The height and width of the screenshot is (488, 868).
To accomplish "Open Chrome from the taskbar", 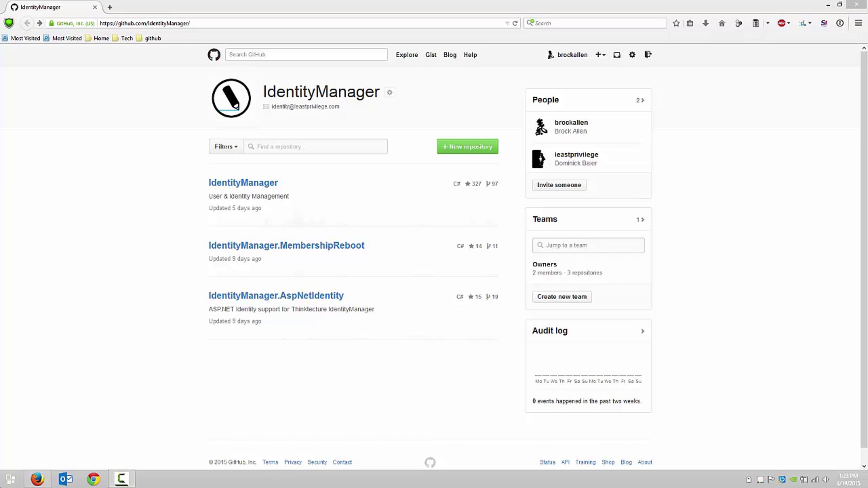I will (x=93, y=479).
